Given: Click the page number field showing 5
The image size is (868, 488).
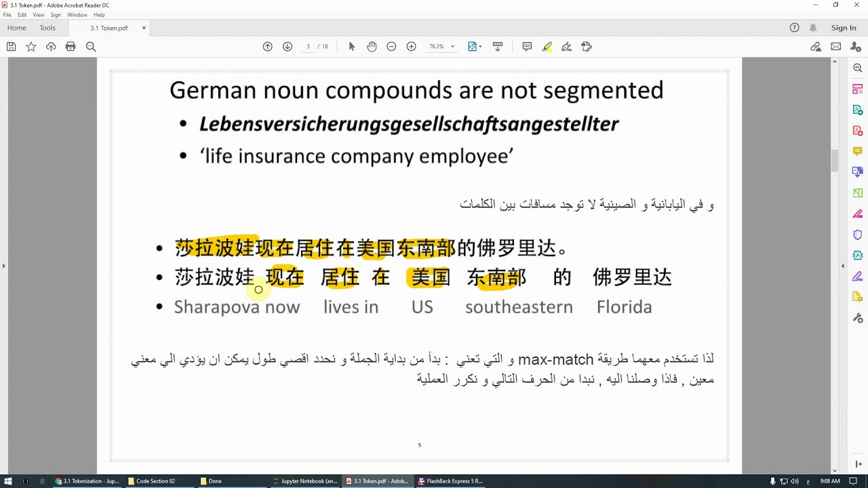Looking at the screenshot, I should click(308, 47).
